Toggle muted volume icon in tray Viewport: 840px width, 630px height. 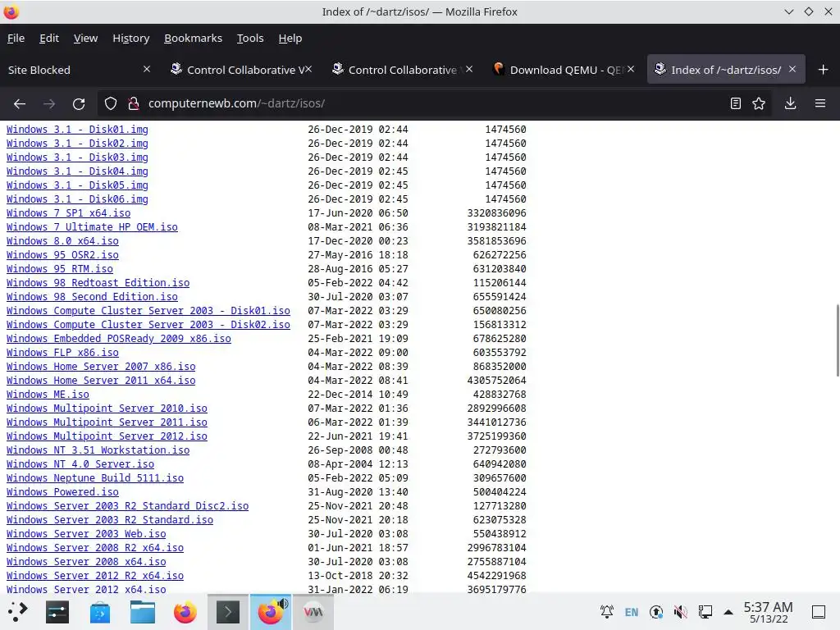(681, 612)
